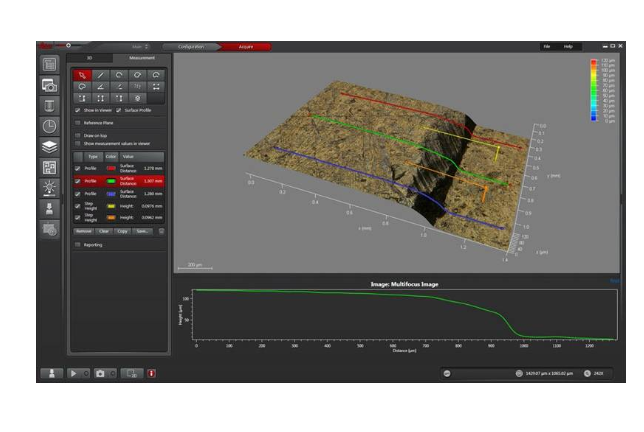Click the bottom camera snapshot icon
644x432 pixels.
tap(101, 373)
